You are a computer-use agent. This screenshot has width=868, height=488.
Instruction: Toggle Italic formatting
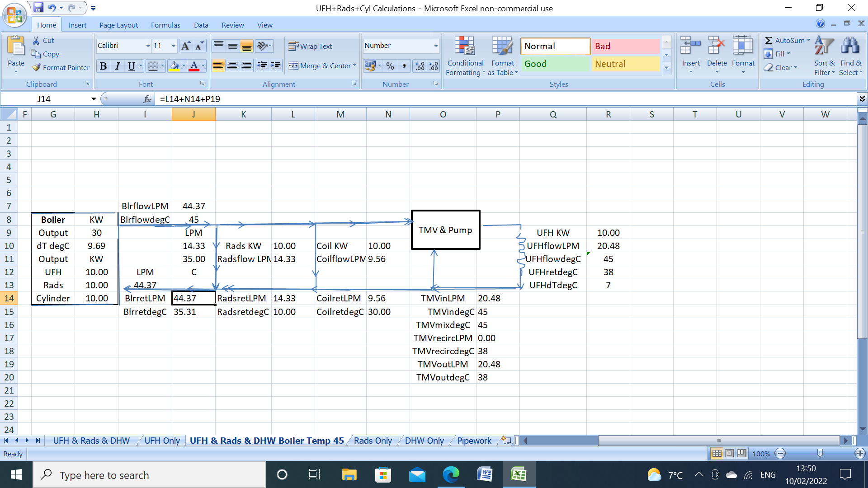118,66
